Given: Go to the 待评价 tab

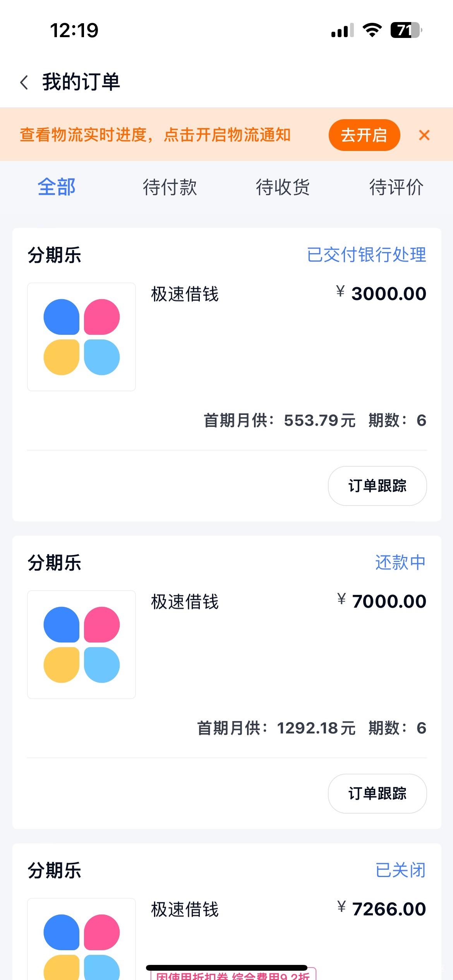Looking at the screenshot, I should point(396,187).
